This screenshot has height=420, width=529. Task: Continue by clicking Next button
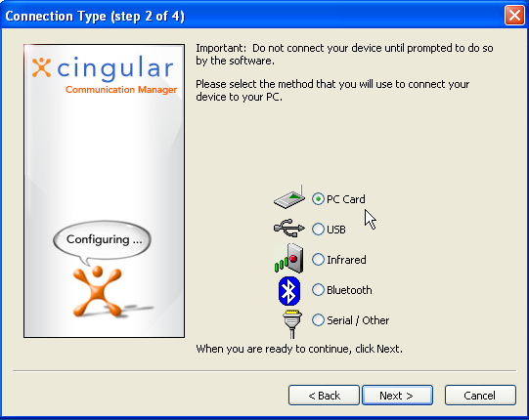(x=397, y=395)
